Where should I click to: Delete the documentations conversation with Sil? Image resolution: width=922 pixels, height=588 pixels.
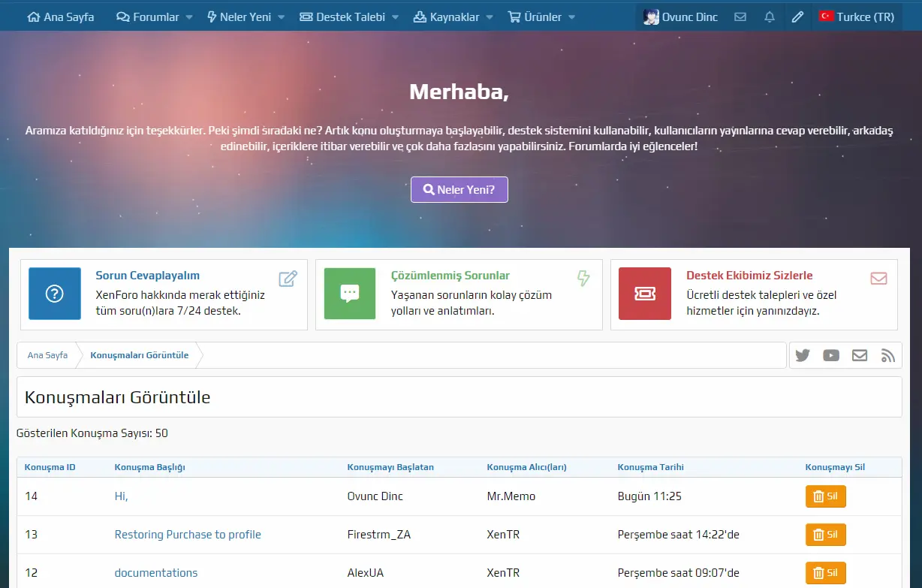(826, 573)
